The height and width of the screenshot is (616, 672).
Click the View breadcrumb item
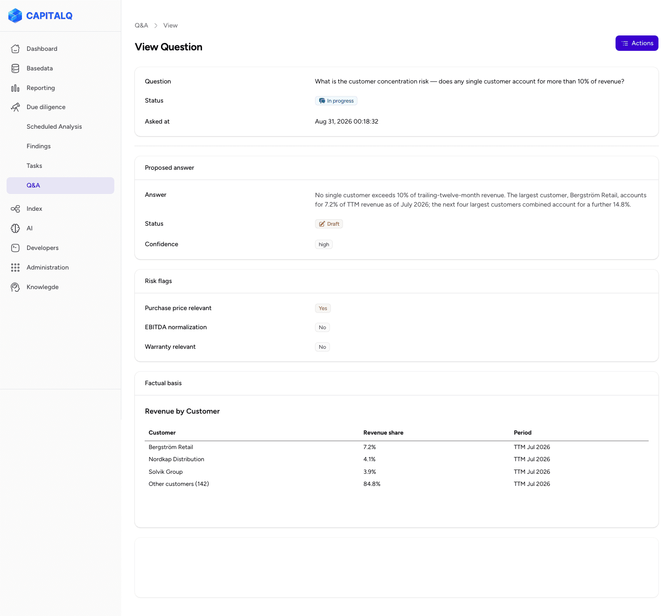[170, 26]
